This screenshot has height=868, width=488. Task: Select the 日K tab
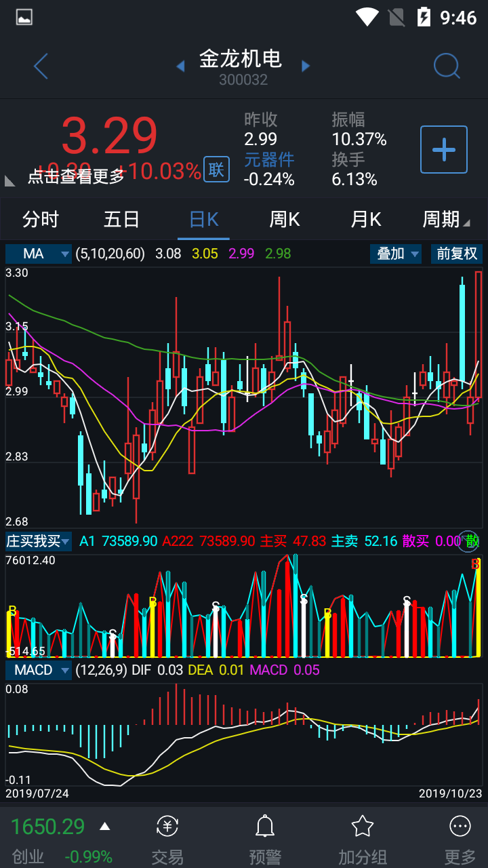coord(203,220)
